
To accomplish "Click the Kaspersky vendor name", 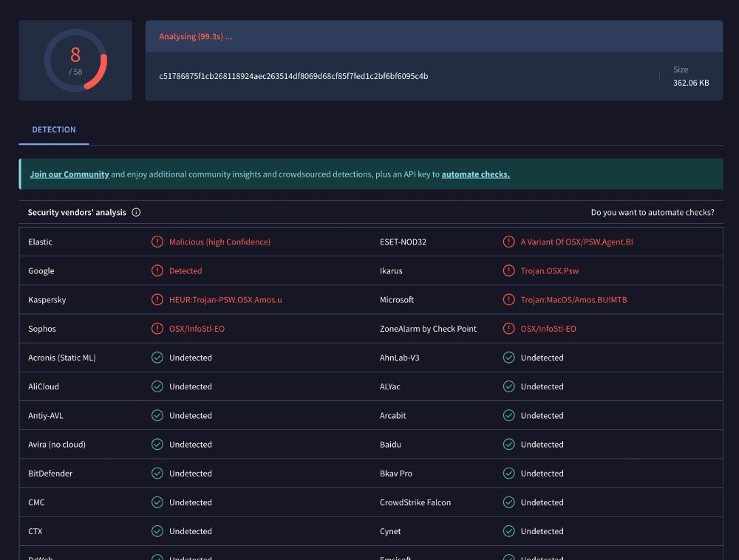I will [47, 300].
